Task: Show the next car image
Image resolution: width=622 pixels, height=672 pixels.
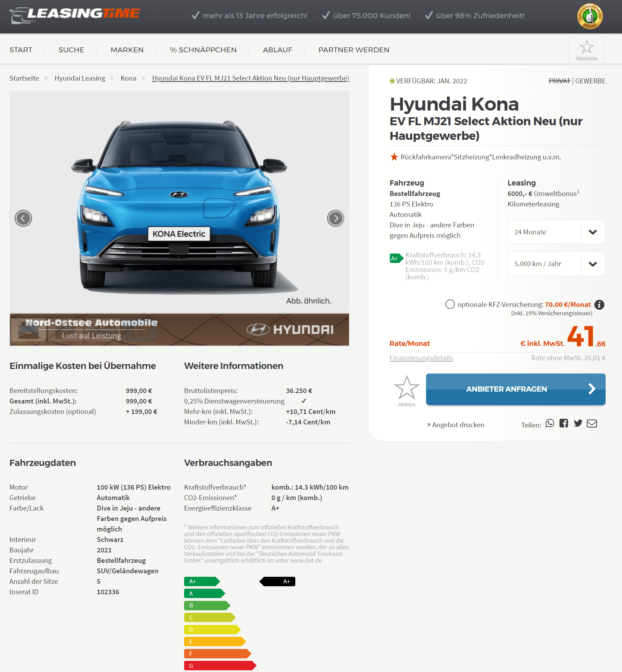Action: [x=335, y=218]
